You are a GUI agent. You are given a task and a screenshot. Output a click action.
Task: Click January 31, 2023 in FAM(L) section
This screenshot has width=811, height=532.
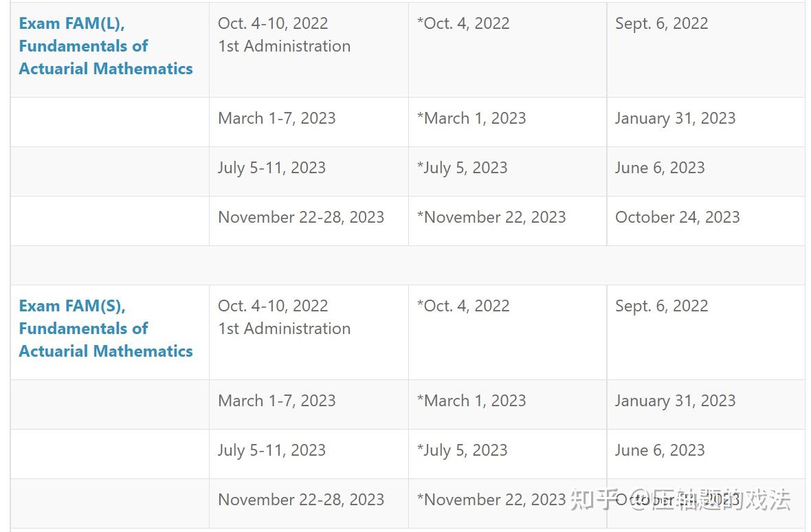click(x=675, y=118)
